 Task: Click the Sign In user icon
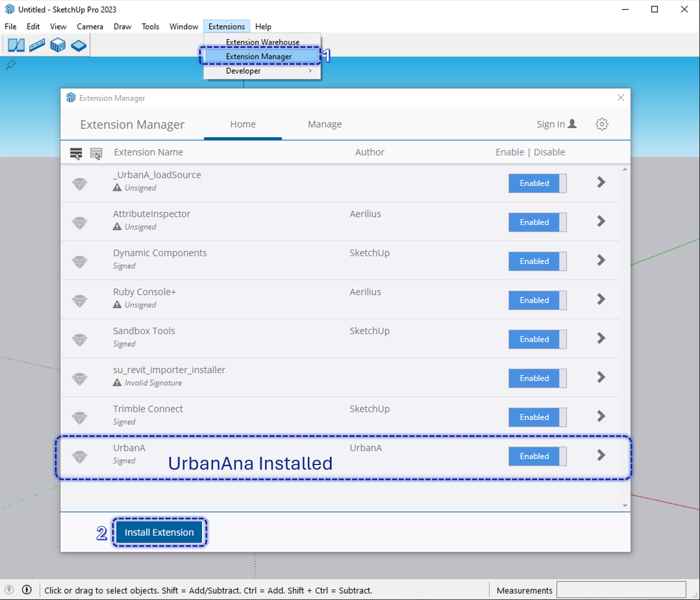pos(572,124)
